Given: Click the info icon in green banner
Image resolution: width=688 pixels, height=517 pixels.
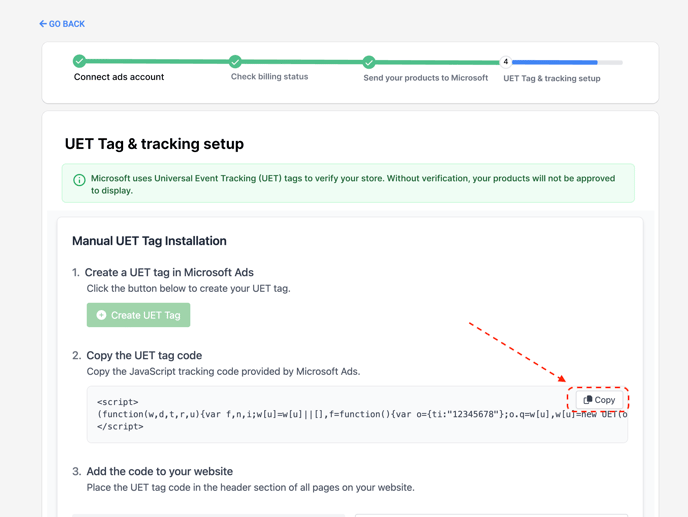Looking at the screenshot, I should tap(79, 180).
